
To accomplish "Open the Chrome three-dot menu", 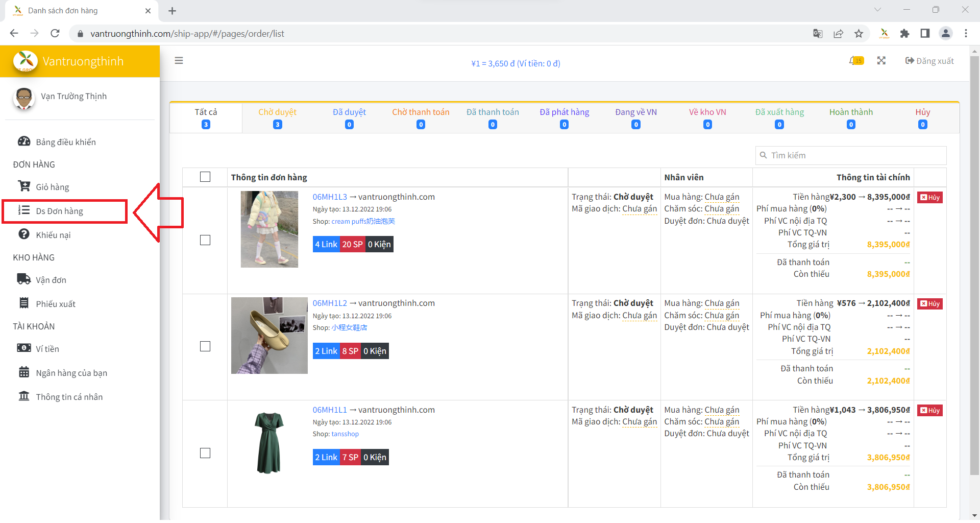I will 966,34.
